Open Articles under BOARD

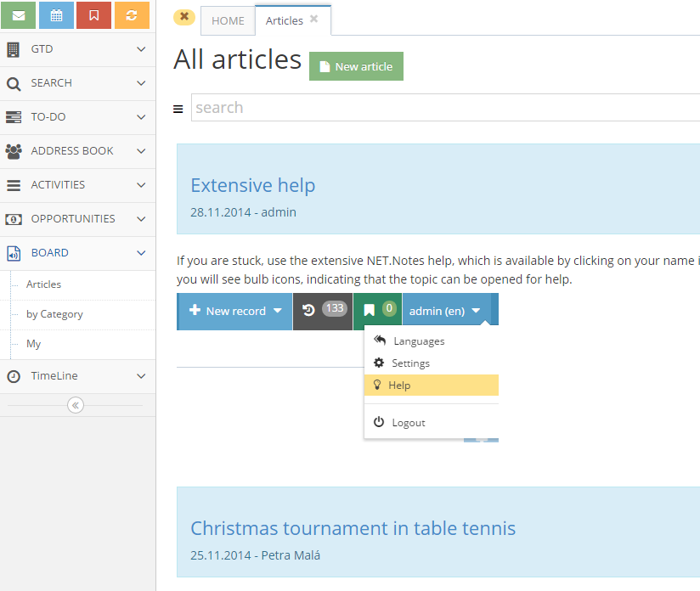pyautogui.click(x=44, y=284)
